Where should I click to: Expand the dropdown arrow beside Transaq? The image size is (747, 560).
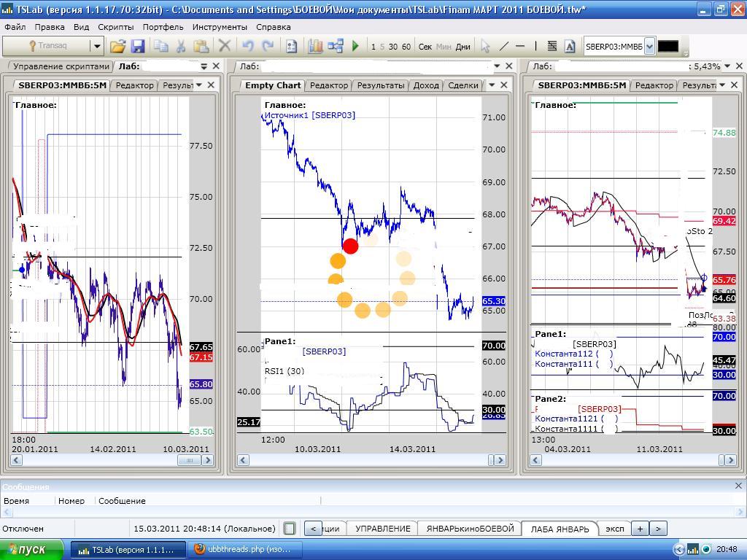click(x=96, y=46)
